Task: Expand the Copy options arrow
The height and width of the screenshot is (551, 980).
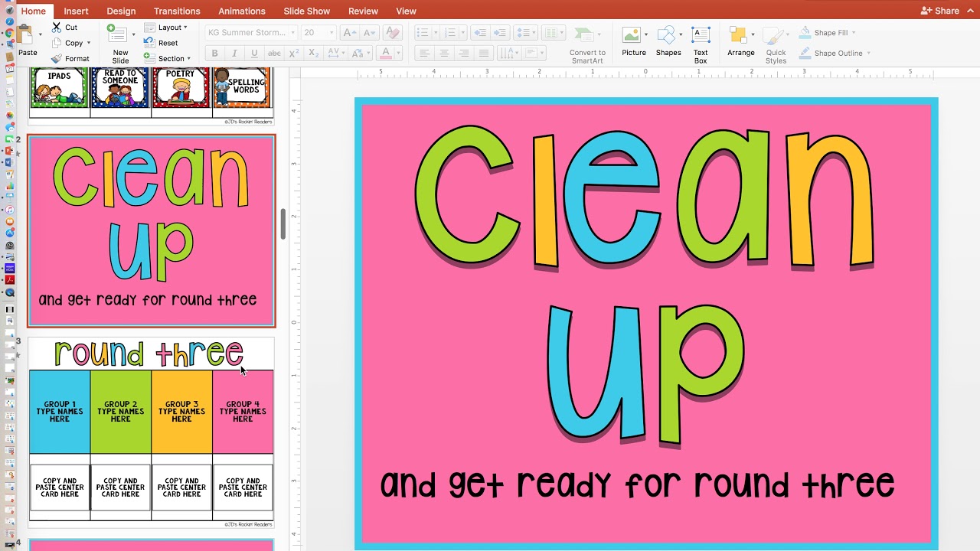Action: [x=89, y=43]
